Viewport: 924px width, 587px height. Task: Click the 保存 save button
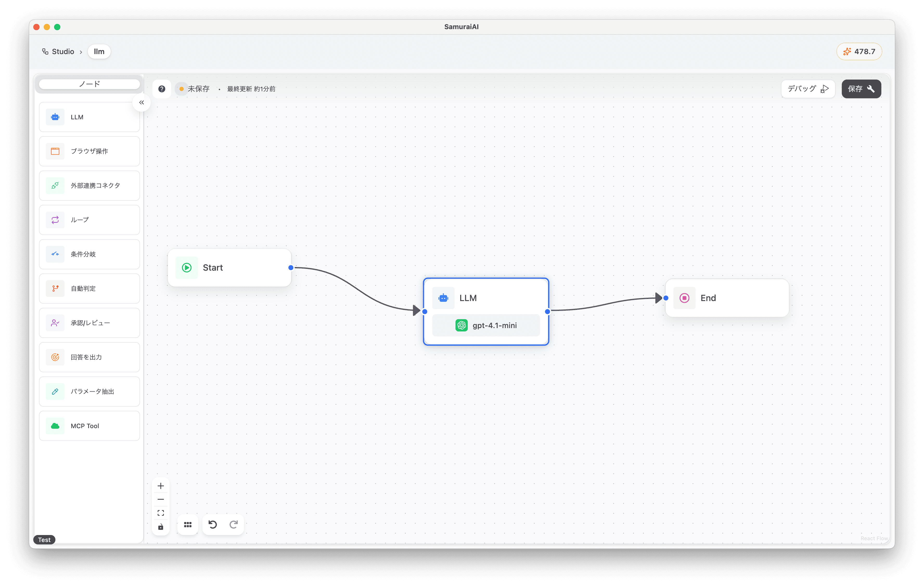pyautogui.click(x=861, y=89)
